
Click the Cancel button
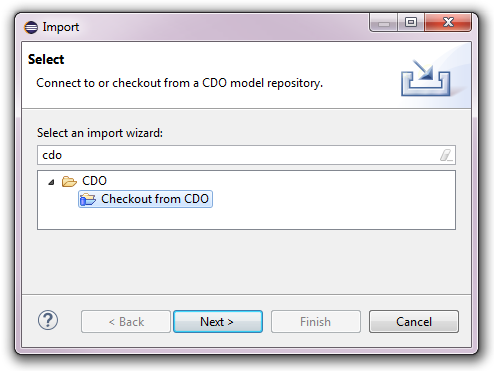(x=414, y=322)
